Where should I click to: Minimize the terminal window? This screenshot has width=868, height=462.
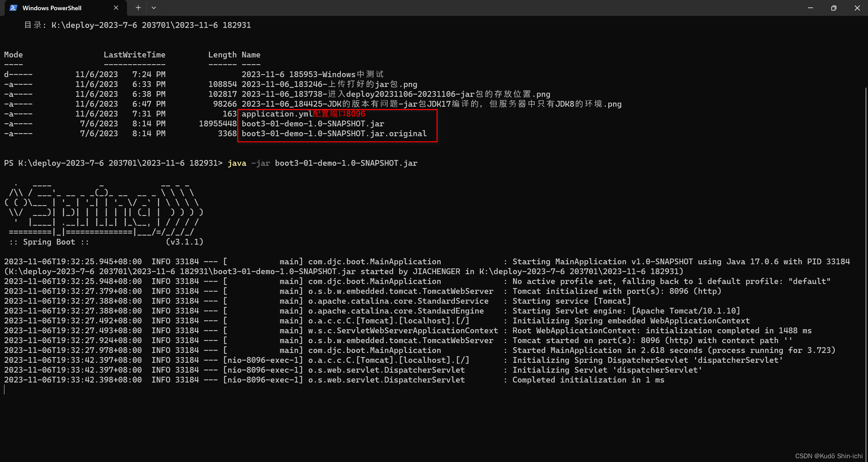coord(810,7)
